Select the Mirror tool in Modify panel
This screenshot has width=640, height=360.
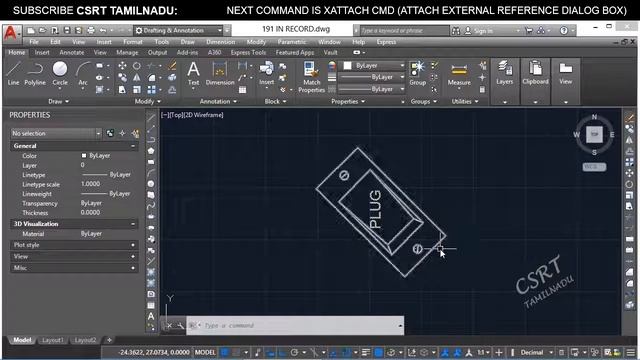[x=137, y=78]
